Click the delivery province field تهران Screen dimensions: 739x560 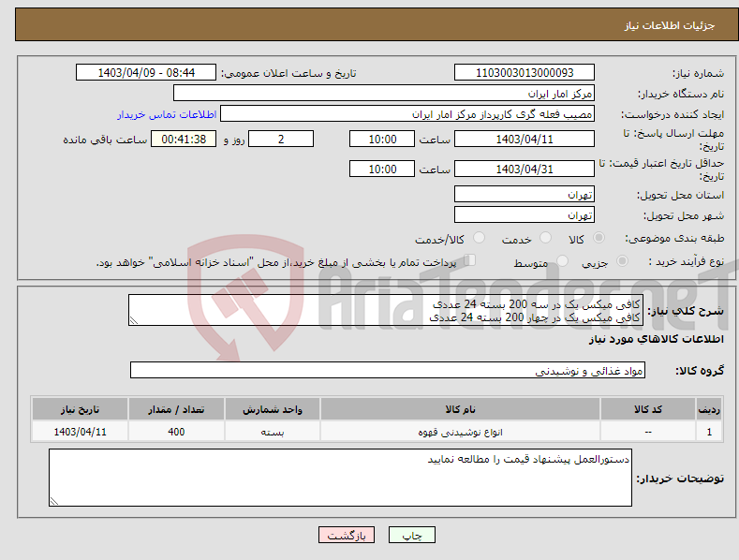(525, 194)
